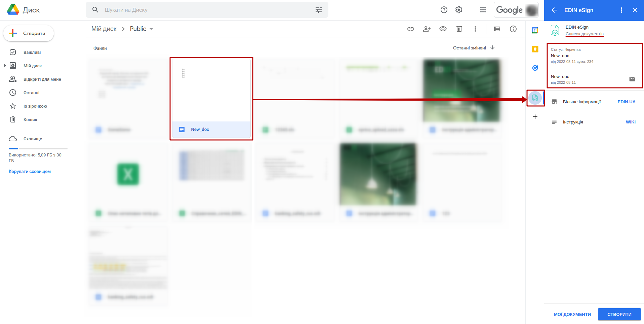Open EDIN eSign add-on icon
Screen dimensions: 644x324
tap(535, 98)
